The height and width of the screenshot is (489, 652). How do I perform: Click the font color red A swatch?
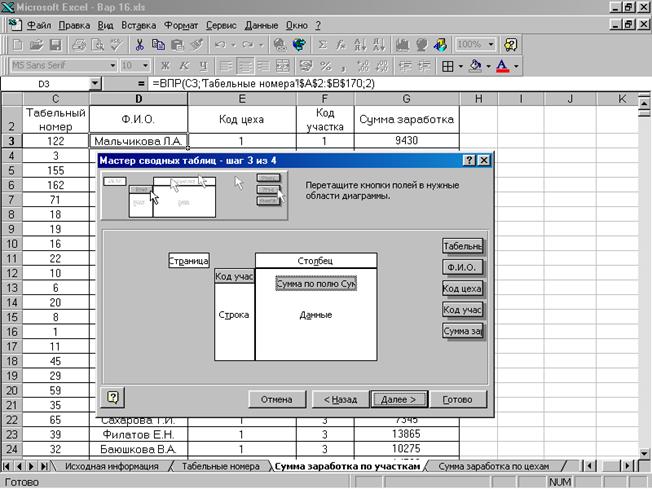(x=502, y=66)
